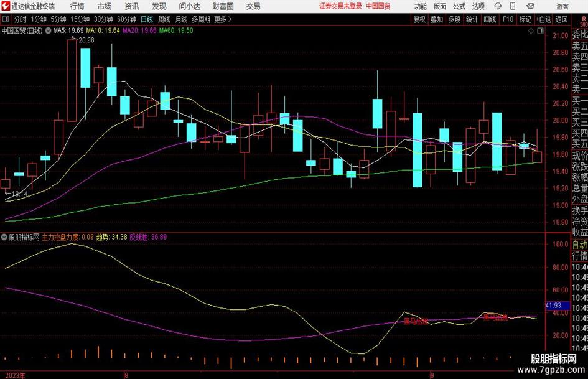
Task: Click the 游客 guest account label
Action: pyautogui.click(x=562, y=6)
